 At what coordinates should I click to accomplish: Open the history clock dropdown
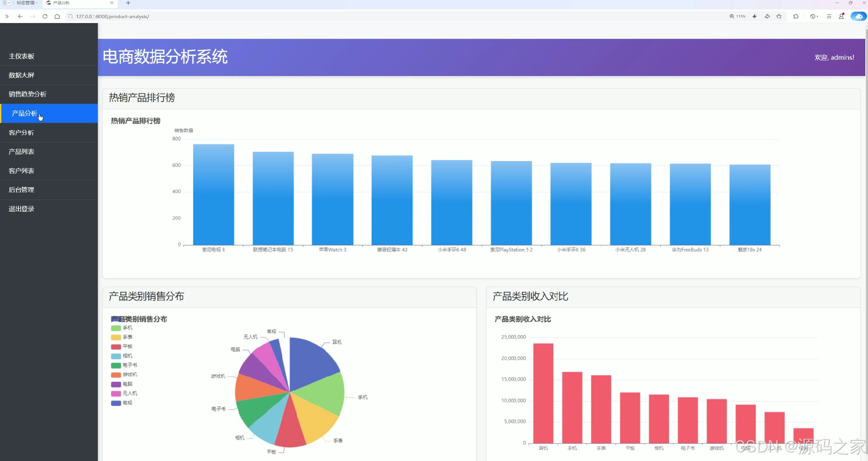814,16
